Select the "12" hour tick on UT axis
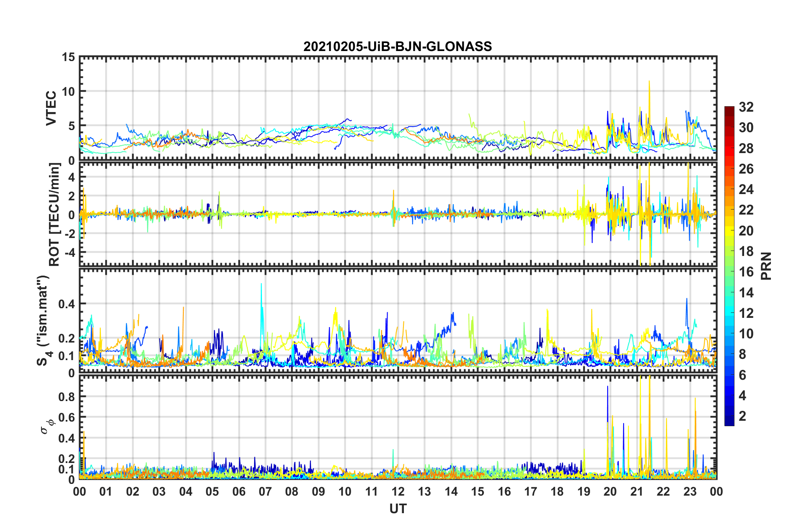Image resolution: width=796 pixels, height=532 pixels. coord(398,491)
